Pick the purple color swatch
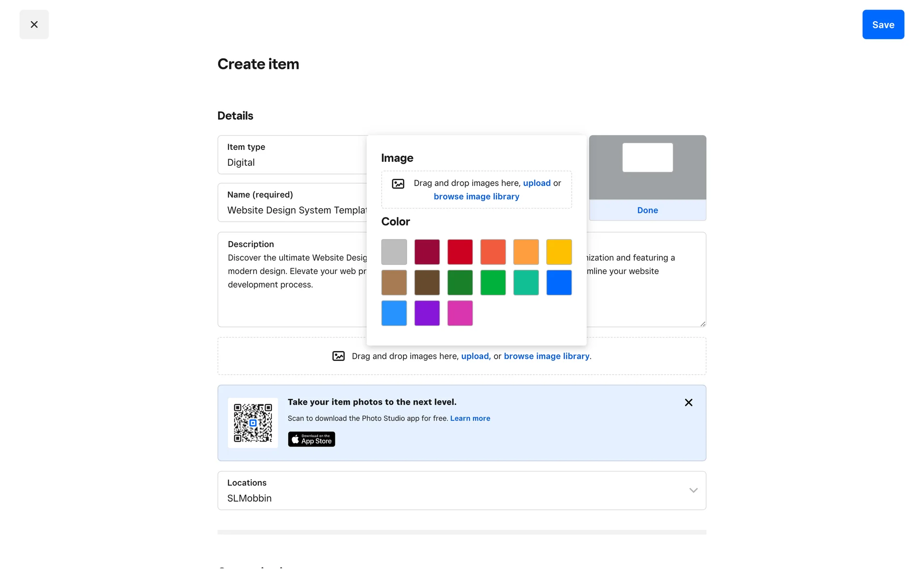The image size is (924, 578). [x=427, y=313]
